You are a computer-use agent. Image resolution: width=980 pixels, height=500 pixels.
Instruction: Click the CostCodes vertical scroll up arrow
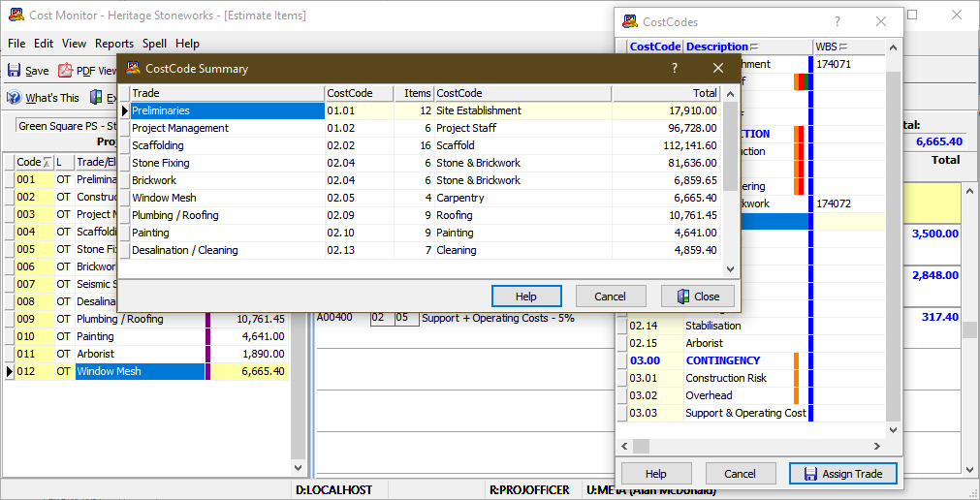(x=894, y=47)
